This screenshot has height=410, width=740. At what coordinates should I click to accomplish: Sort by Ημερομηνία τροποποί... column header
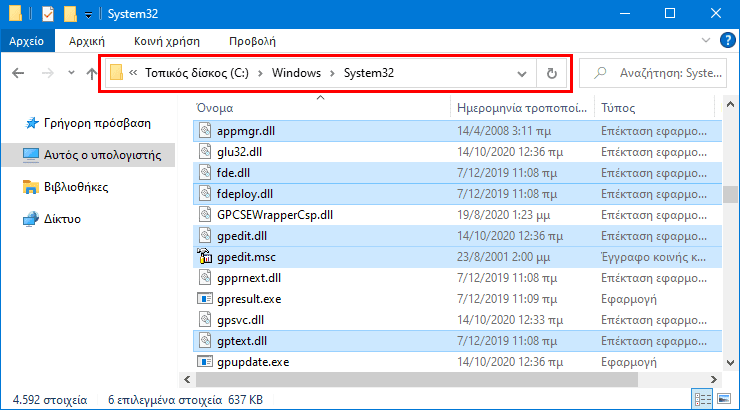[522, 108]
